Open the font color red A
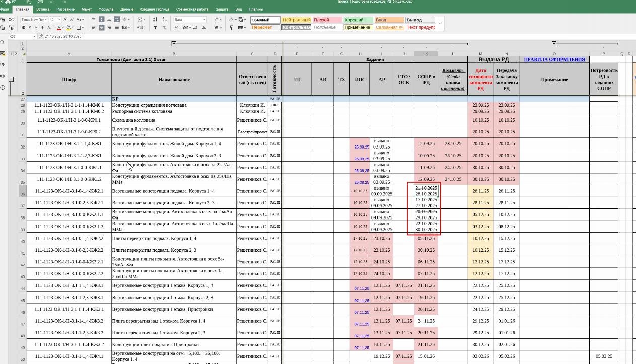This screenshot has height=364, width=636. coord(59,28)
